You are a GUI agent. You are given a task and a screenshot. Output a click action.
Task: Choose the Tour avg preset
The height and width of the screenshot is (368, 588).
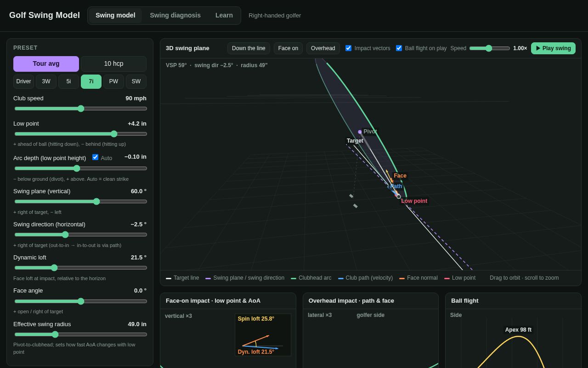46,63
